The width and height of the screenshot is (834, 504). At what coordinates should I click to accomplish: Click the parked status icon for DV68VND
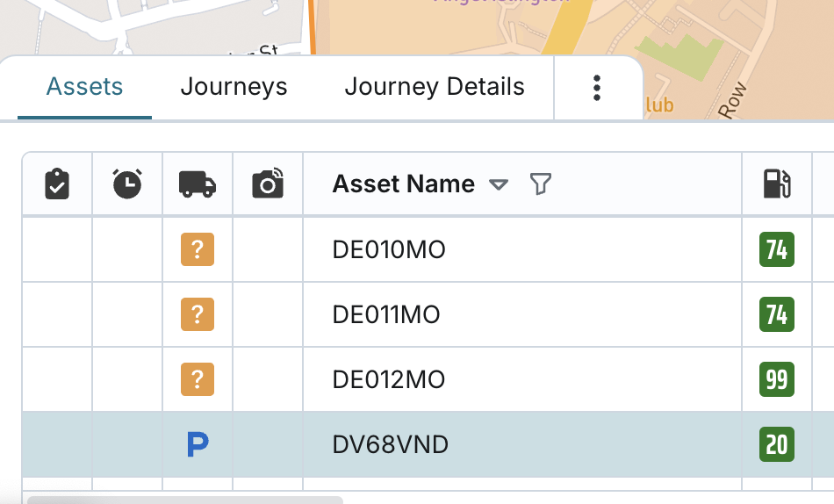click(x=198, y=445)
